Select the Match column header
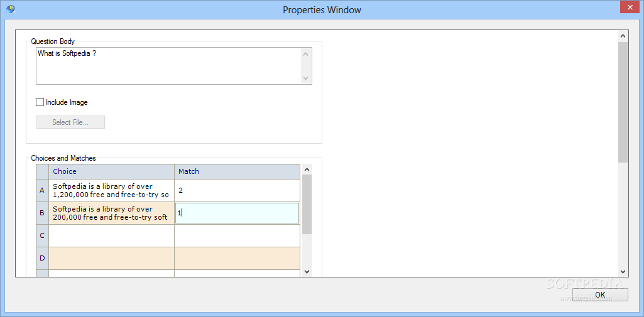 [237, 171]
